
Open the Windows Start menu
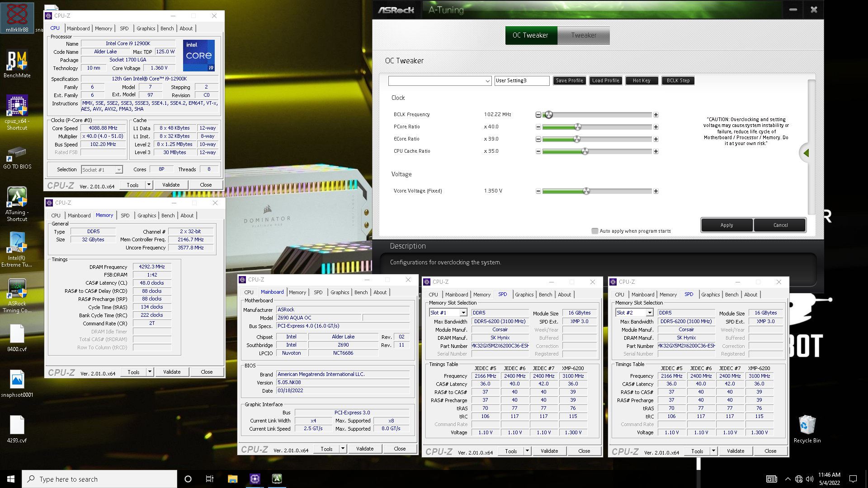point(11,479)
